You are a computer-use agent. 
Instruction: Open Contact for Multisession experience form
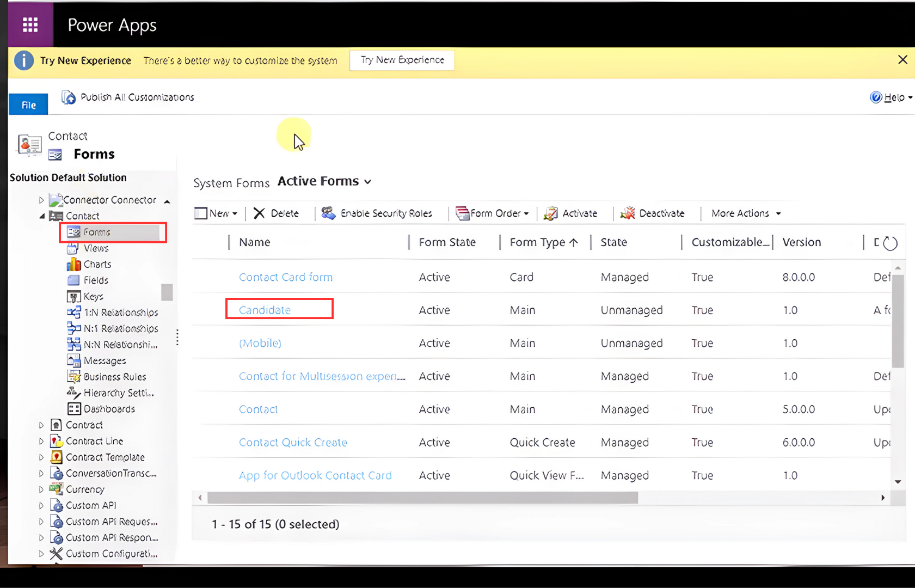pyautogui.click(x=322, y=376)
